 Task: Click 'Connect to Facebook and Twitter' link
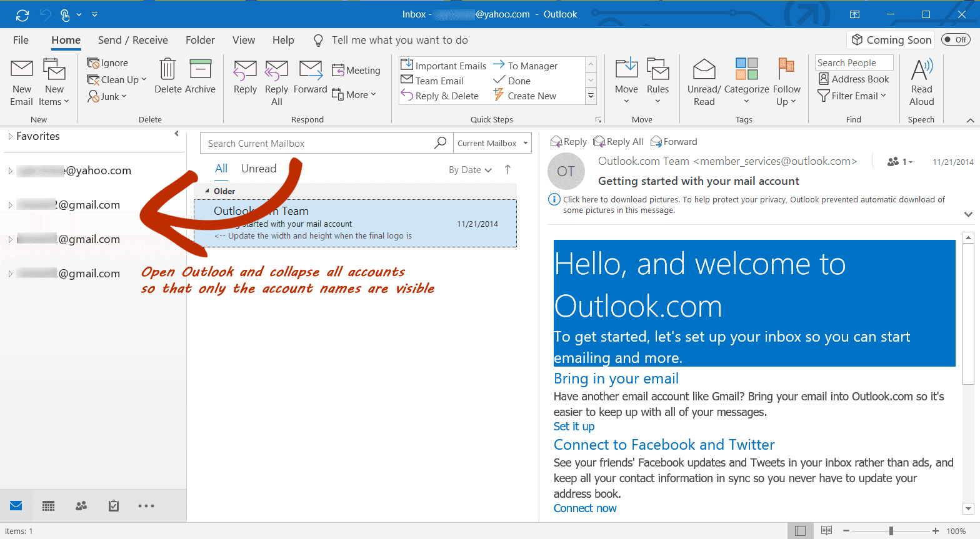click(664, 445)
